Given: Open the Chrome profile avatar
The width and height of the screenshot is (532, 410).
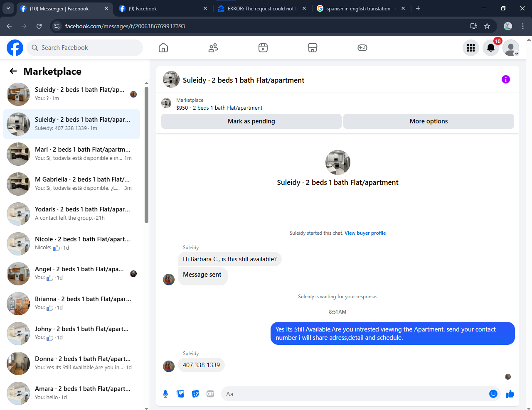Looking at the screenshot, I should (x=508, y=26).
